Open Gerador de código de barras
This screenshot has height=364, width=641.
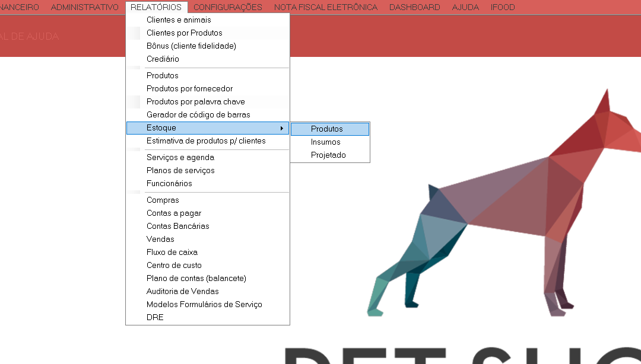coord(208,115)
